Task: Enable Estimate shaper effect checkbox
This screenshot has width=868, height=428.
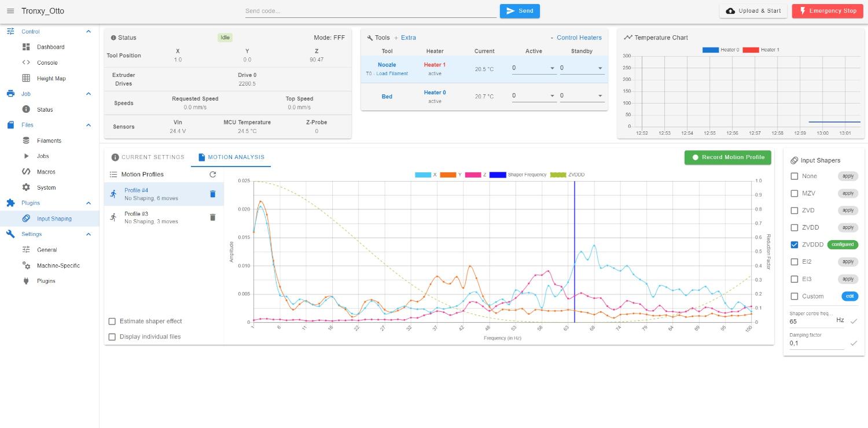Action: pyautogui.click(x=112, y=321)
